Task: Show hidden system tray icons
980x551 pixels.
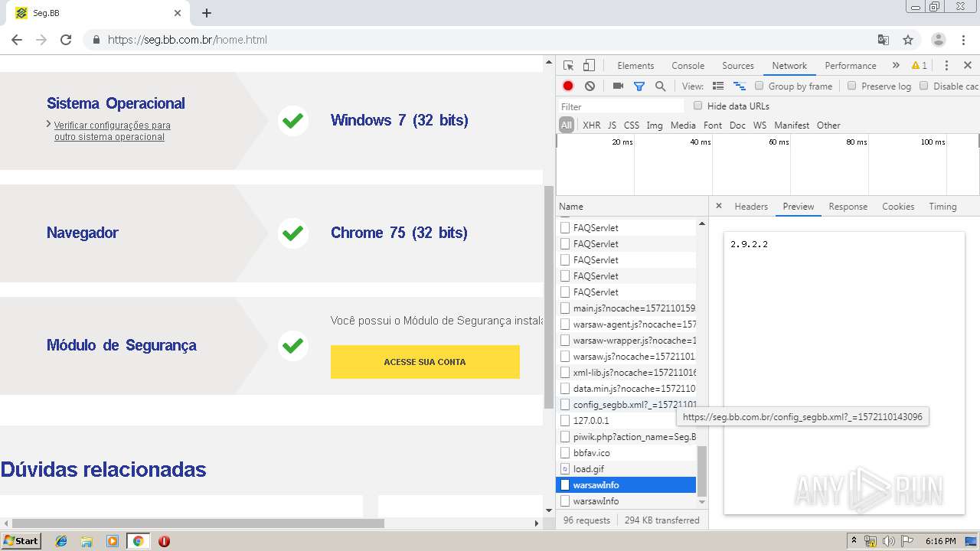Action: click(854, 541)
